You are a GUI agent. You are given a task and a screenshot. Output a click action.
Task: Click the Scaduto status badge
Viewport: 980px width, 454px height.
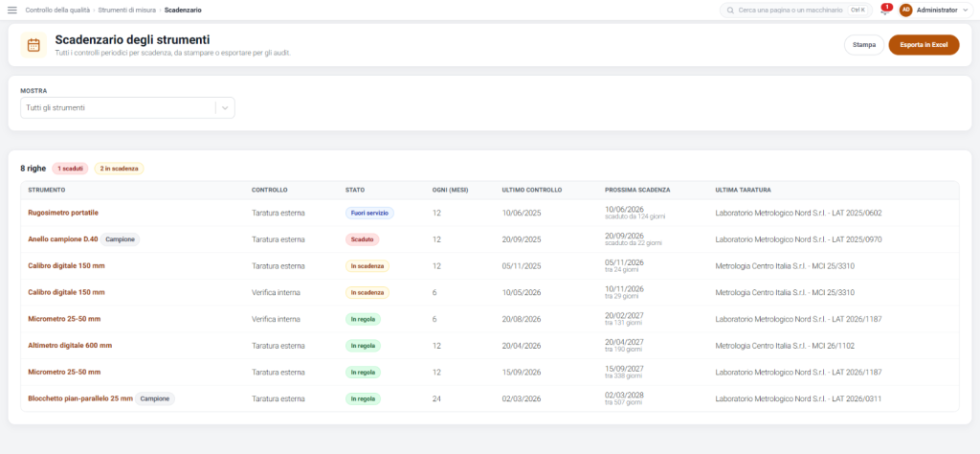tap(362, 238)
